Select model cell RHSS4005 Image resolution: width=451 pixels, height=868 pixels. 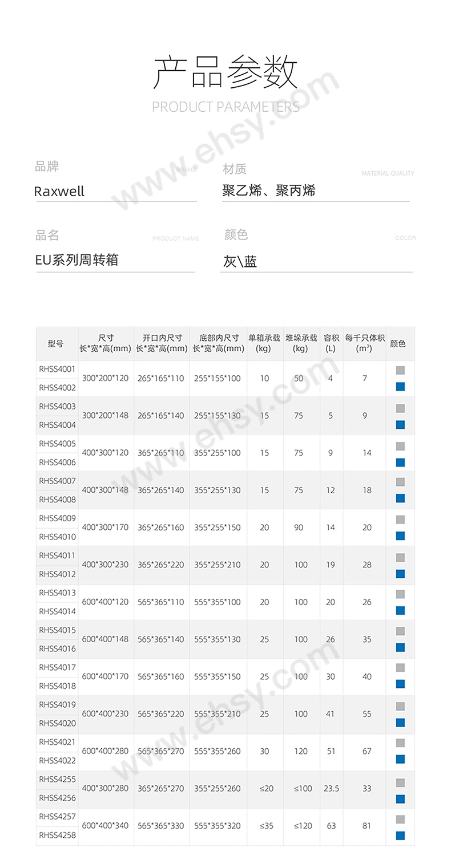(57, 444)
